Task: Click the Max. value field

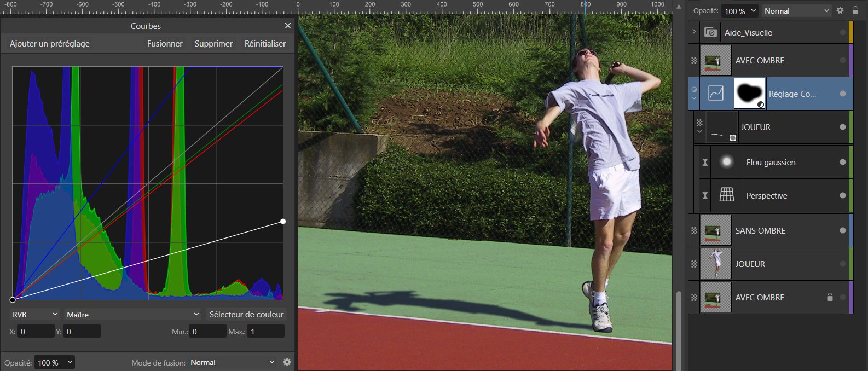Action: click(x=265, y=331)
